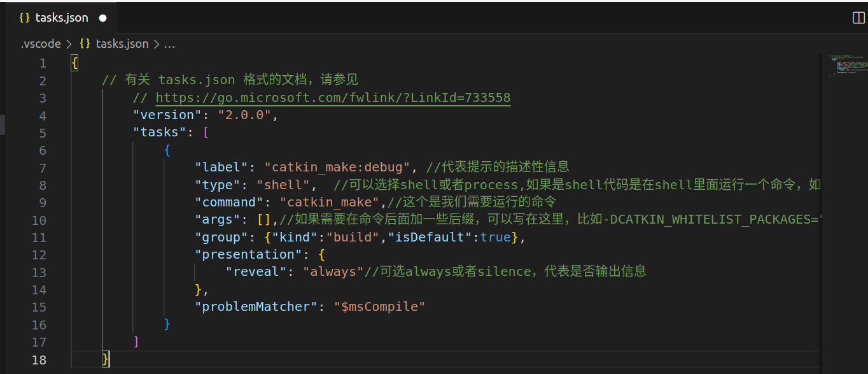The image size is (868, 374).
Task: Place cursor in "catkin_make:debug" label value
Action: pyautogui.click(x=337, y=168)
